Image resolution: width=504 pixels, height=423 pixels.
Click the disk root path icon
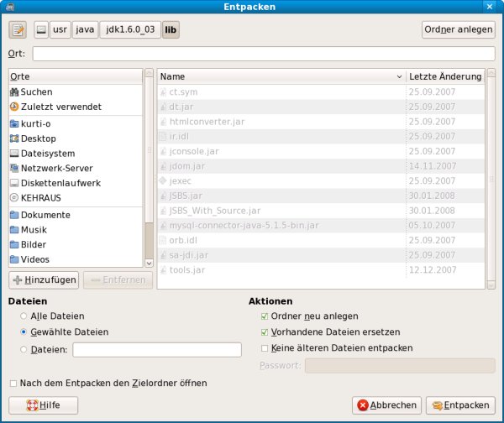41,30
